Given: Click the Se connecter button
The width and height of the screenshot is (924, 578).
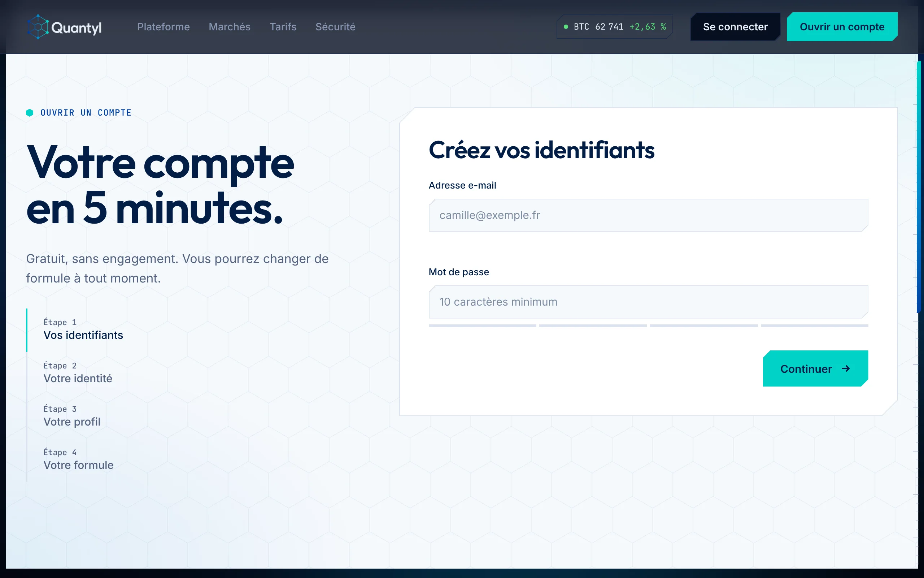Looking at the screenshot, I should click(x=735, y=27).
